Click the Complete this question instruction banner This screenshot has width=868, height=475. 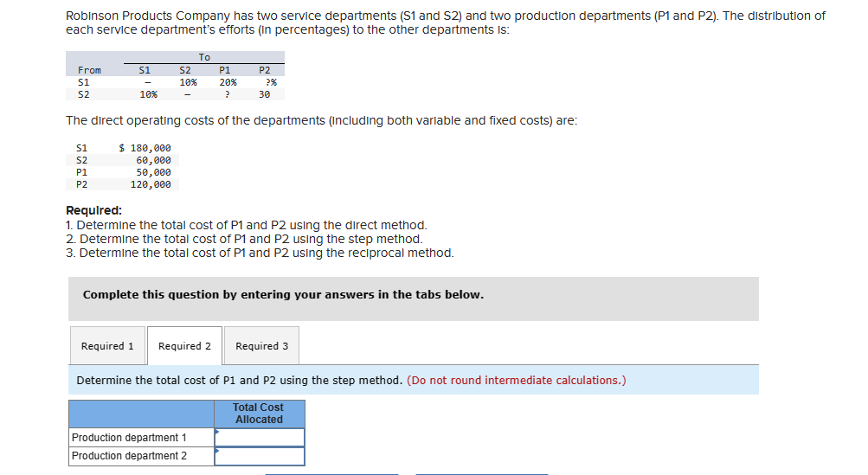tap(414, 299)
